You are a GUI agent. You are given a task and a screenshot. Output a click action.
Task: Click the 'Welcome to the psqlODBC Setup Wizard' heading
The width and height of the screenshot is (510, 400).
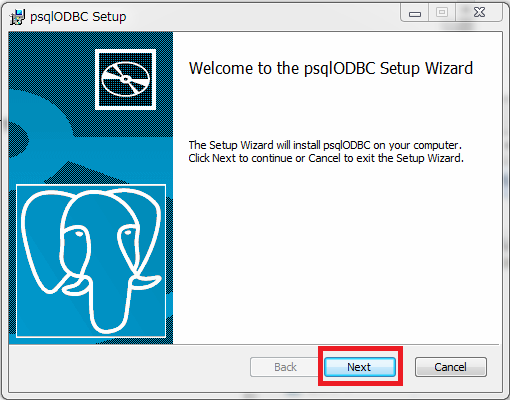(331, 68)
